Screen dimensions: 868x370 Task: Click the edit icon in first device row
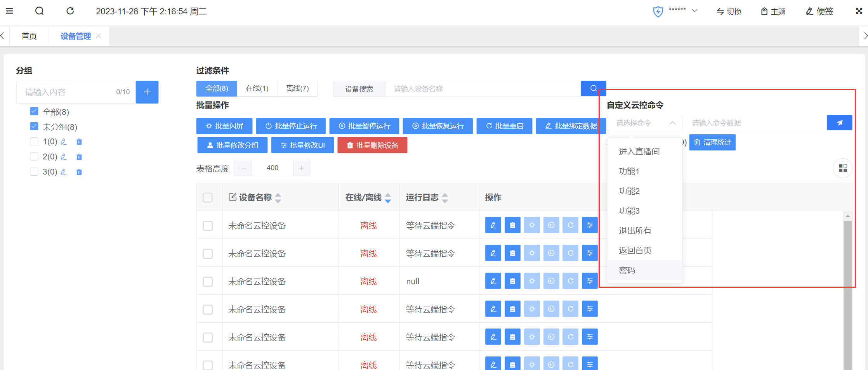[493, 225]
